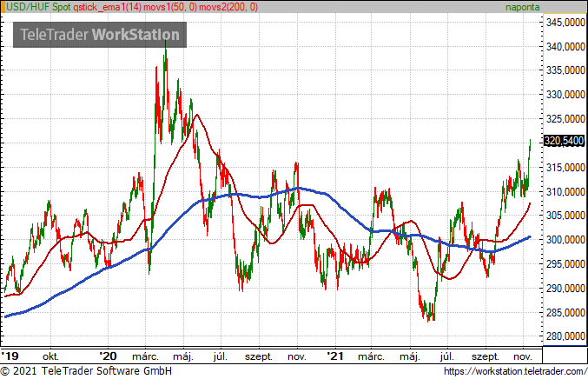Click the 'szept.' marker after '21
The width and height of the screenshot is (588, 379).
(486, 356)
